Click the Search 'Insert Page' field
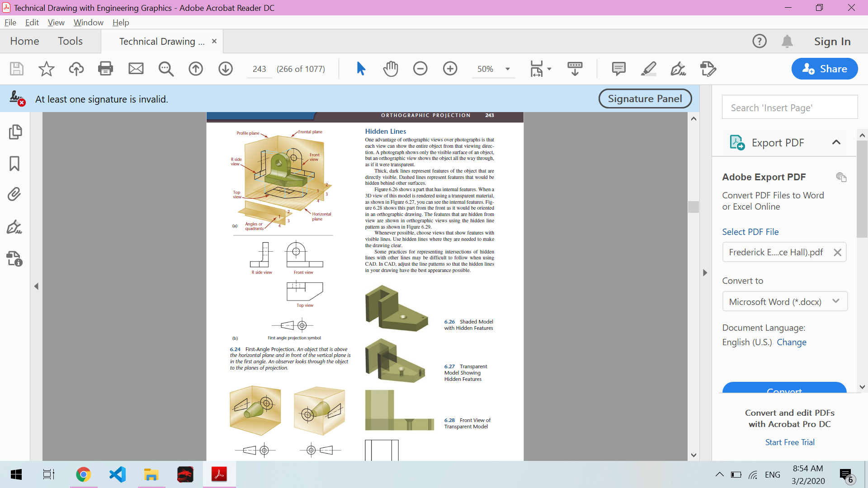 789,108
